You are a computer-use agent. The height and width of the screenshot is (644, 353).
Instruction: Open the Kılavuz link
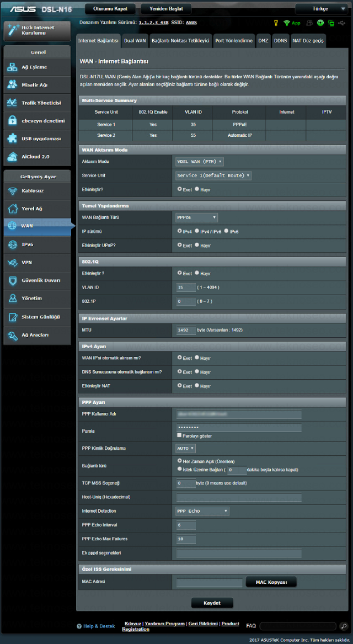point(133,624)
